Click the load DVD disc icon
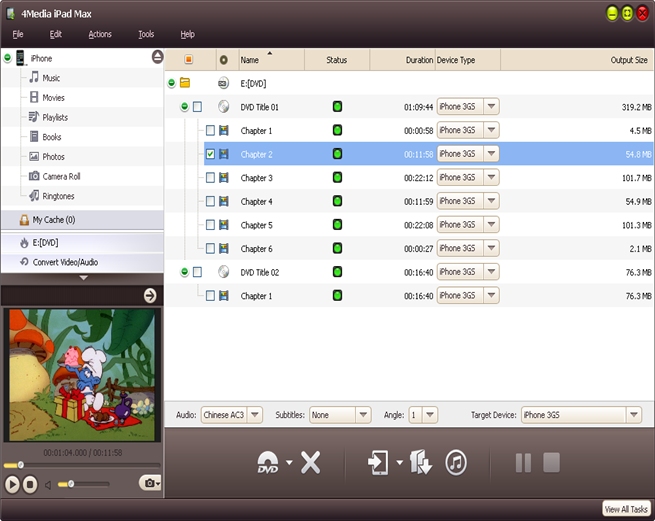The height and width of the screenshot is (521, 655). tap(267, 462)
